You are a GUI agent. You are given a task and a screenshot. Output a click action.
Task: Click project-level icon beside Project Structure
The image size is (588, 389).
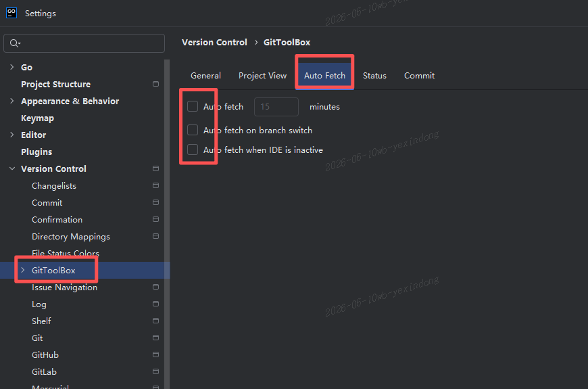coord(155,84)
